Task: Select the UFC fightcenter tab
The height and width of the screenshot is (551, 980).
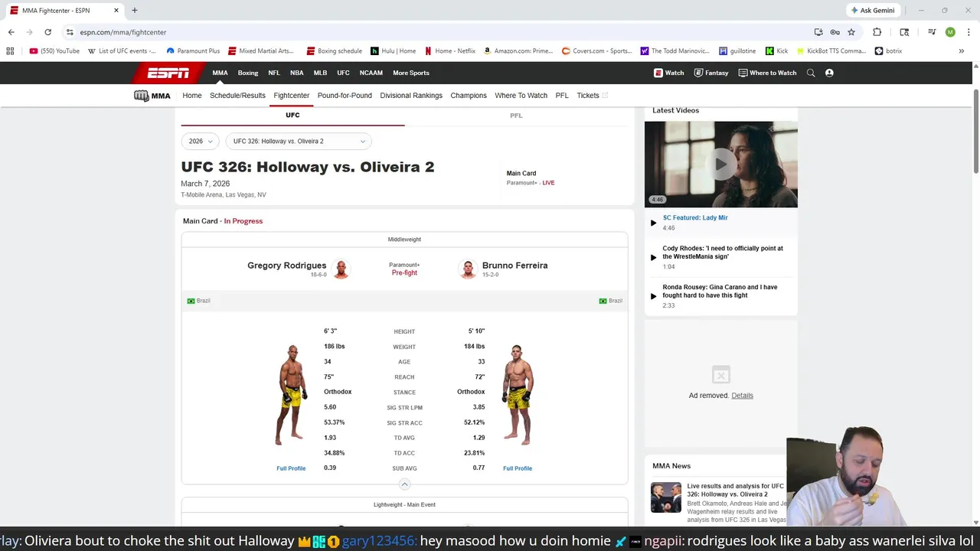Action: coord(292,116)
